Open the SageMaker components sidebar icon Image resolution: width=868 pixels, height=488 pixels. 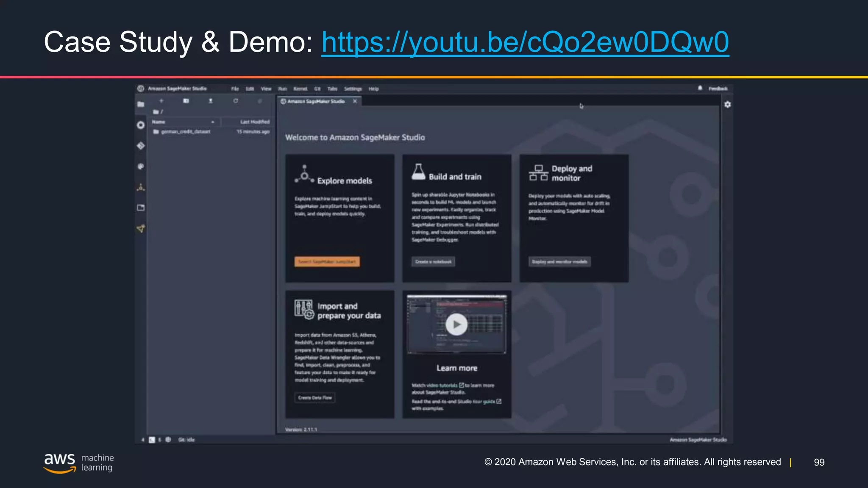click(x=141, y=229)
